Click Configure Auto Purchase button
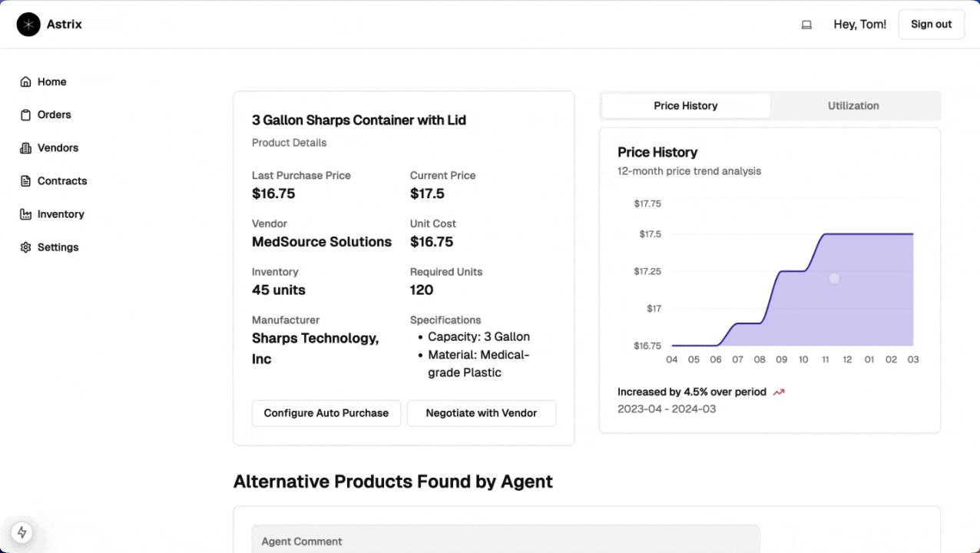Image resolution: width=980 pixels, height=553 pixels. tap(326, 413)
